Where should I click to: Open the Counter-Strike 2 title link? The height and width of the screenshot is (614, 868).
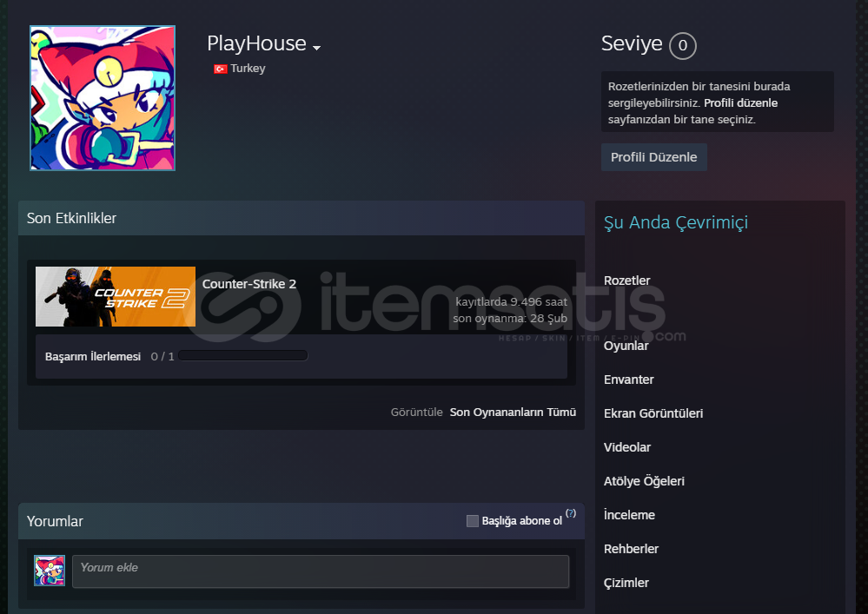point(249,284)
